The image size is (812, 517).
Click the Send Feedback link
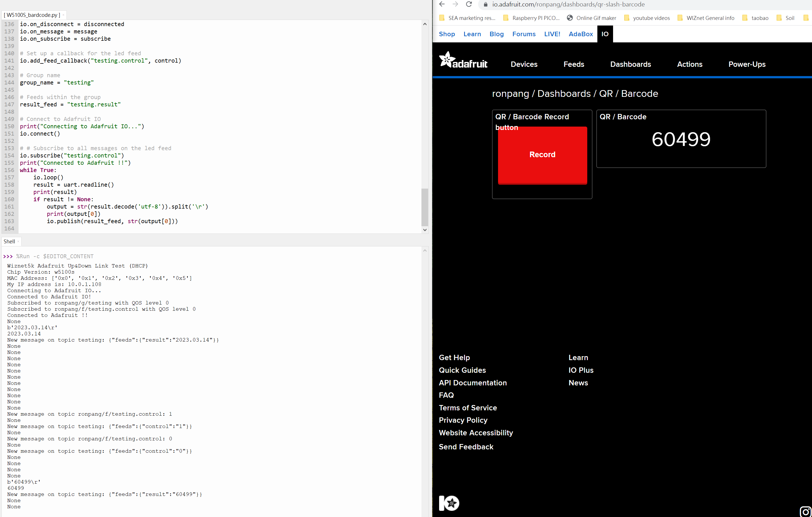[x=466, y=447]
